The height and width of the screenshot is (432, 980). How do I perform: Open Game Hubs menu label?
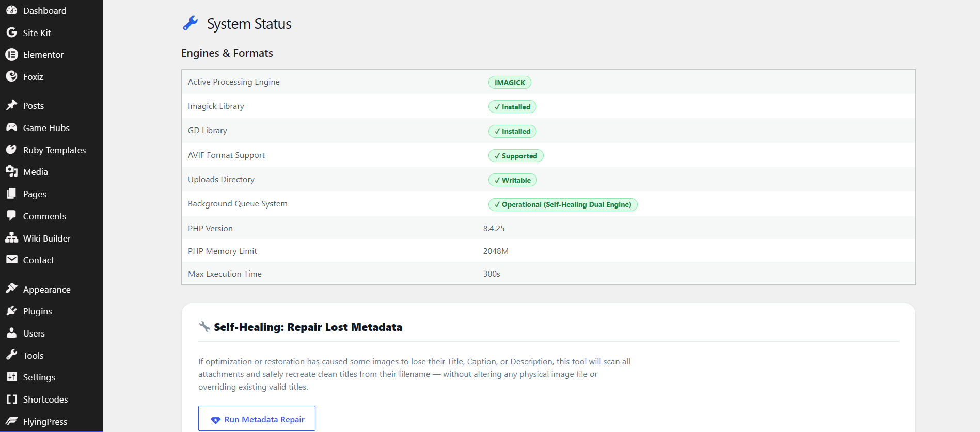[46, 128]
